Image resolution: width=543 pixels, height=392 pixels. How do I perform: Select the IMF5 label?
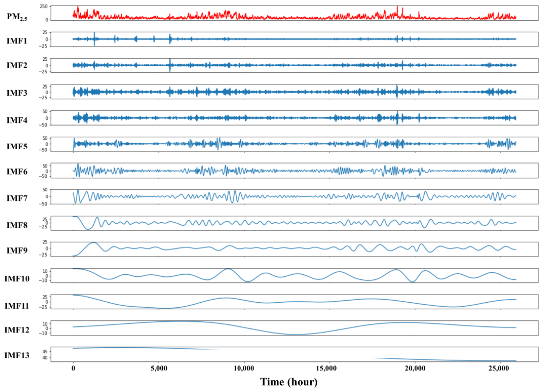pos(17,146)
